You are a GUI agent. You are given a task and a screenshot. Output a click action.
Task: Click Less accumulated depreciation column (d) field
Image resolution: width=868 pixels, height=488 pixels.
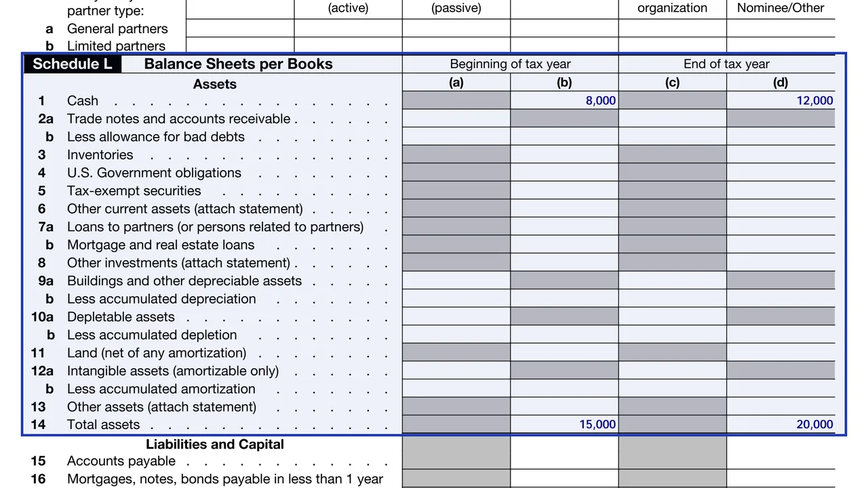(781, 299)
